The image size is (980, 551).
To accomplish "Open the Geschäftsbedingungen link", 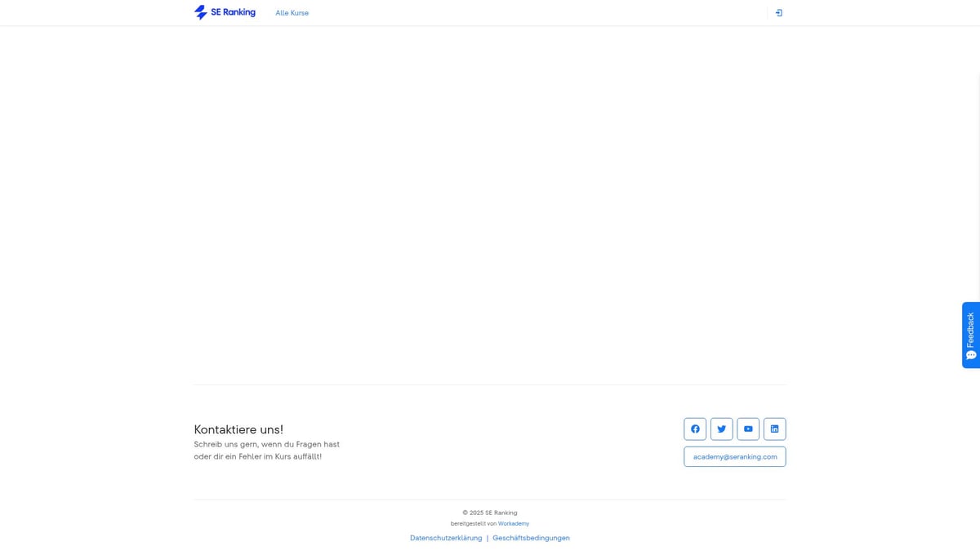I will point(531,538).
